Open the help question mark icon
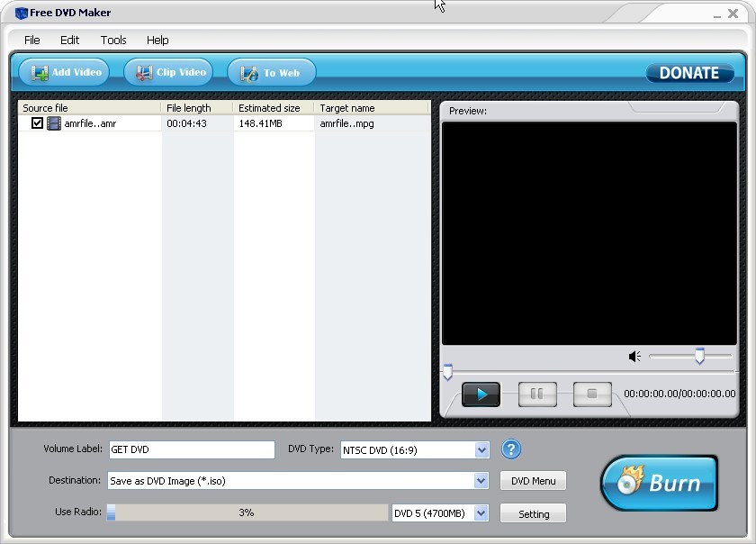The width and height of the screenshot is (756, 544). (x=510, y=449)
